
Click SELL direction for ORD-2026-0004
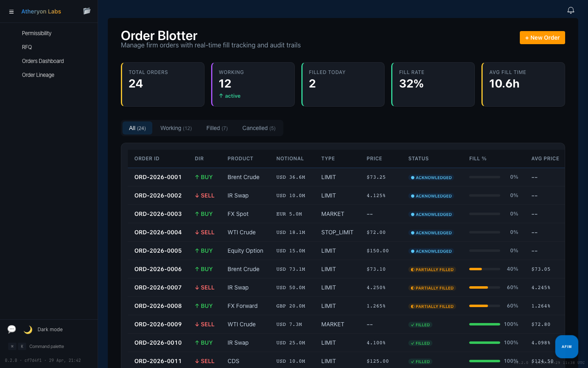point(205,232)
